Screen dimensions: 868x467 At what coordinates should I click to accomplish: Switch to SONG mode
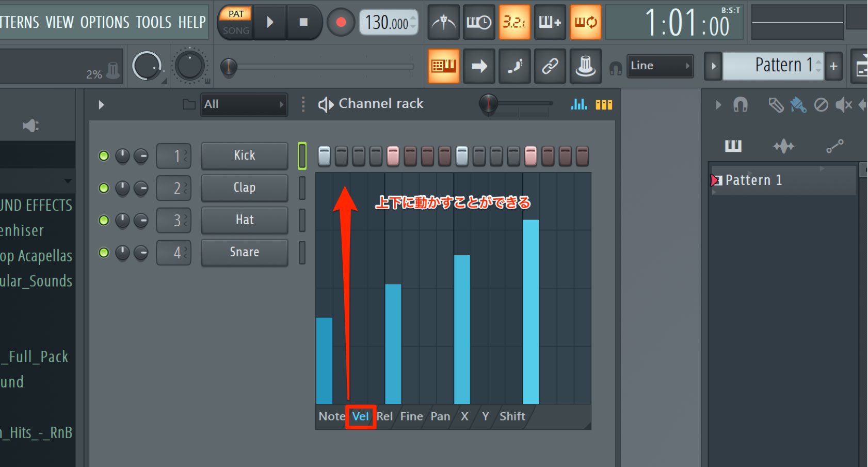pyautogui.click(x=236, y=30)
